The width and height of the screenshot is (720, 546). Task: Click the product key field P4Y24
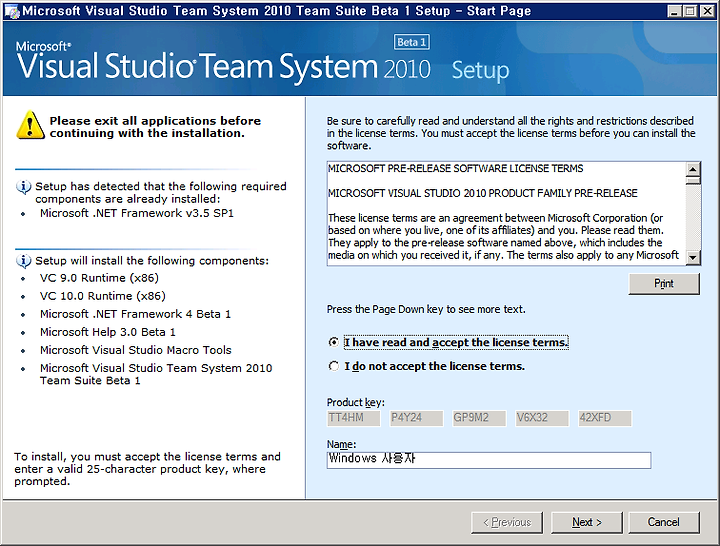(x=416, y=418)
